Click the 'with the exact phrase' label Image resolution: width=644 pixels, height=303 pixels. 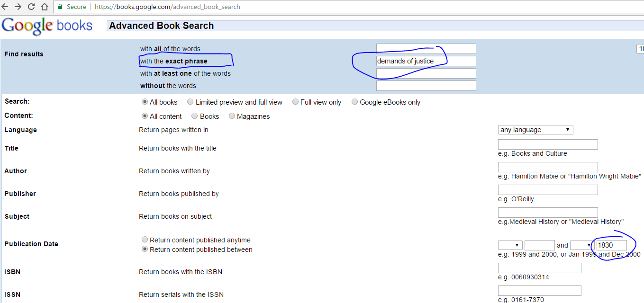(x=174, y=61)
